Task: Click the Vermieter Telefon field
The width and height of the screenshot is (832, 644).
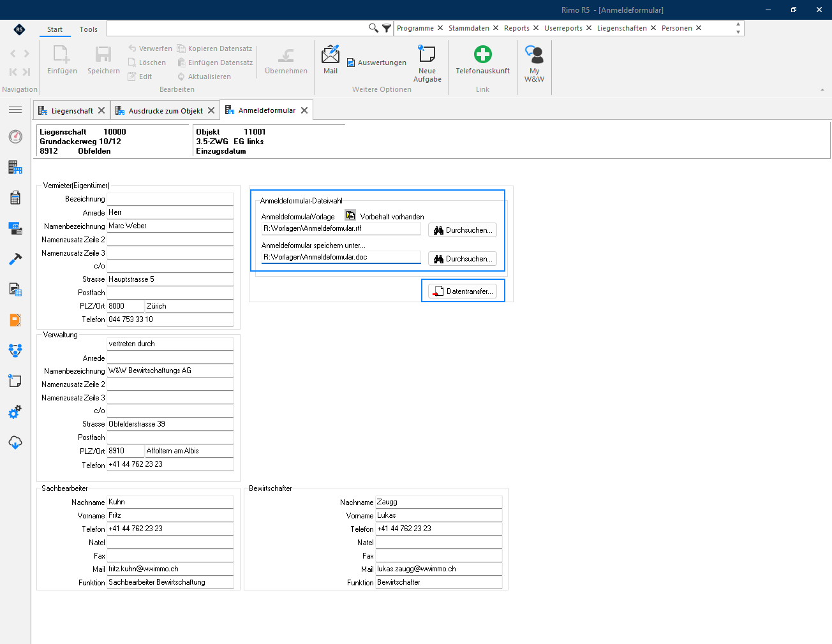Action: [x=170, y=319]
